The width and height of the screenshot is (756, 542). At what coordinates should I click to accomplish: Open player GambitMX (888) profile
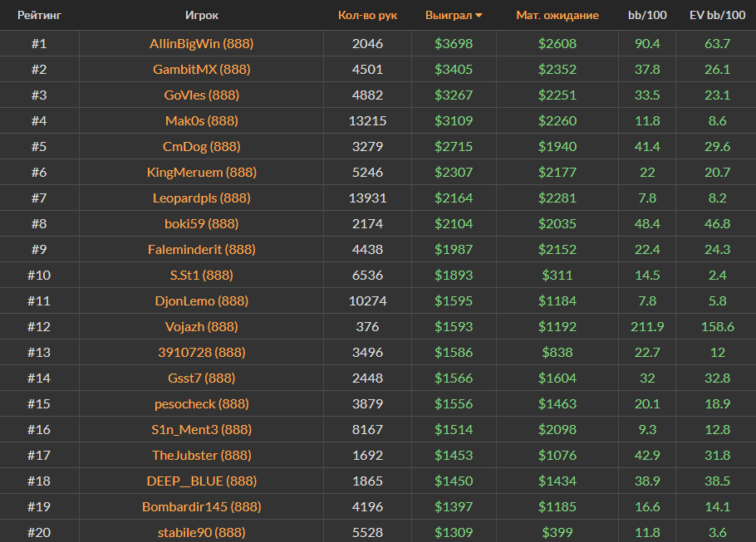pyautogui.click(x=202, y=69)
